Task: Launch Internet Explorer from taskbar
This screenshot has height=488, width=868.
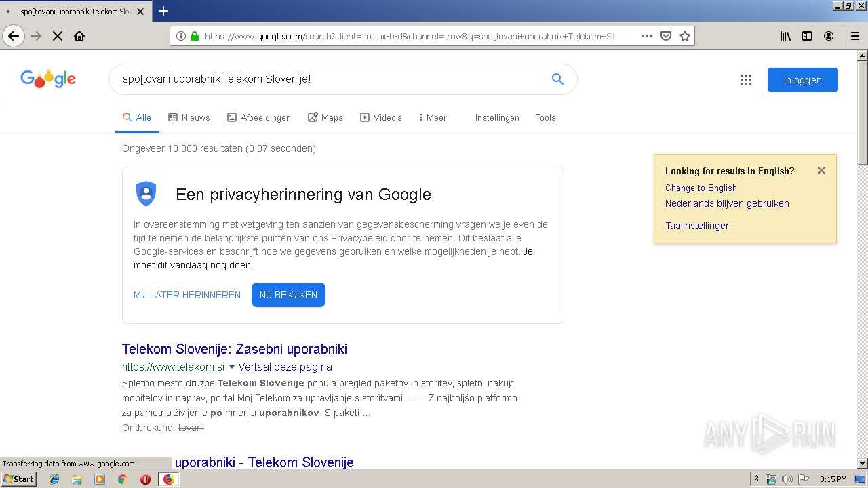Action: (x=54, y=479)
